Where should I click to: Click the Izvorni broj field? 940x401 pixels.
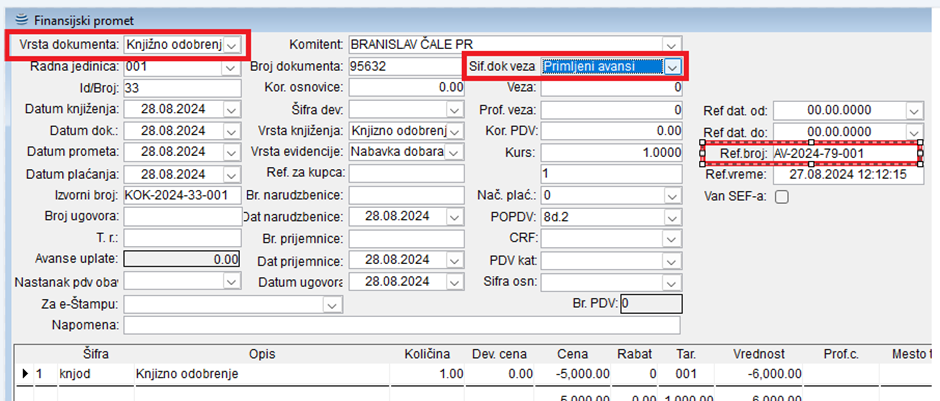[183, 195]
